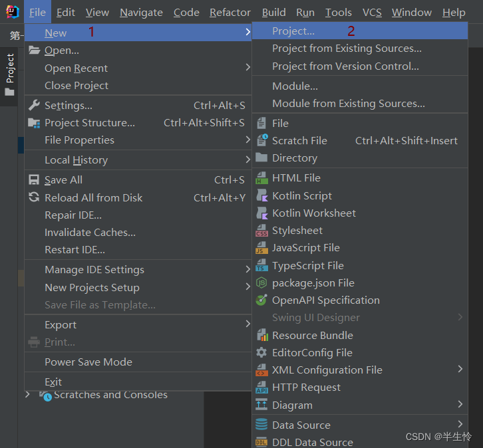Image resolution: width=483 pixels, height=448 pixels.
Task: Open the Navigate menu
Action: [141, 13]
